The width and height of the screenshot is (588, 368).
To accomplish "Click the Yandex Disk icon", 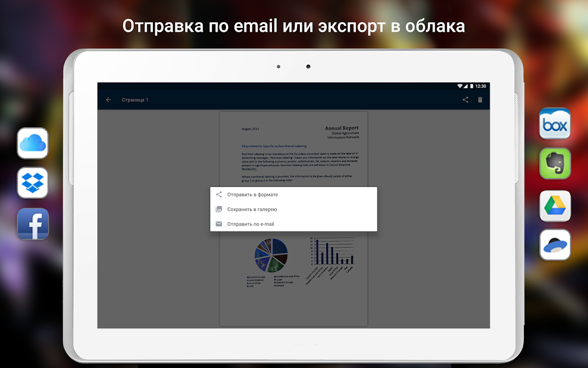I will (555, 244).
